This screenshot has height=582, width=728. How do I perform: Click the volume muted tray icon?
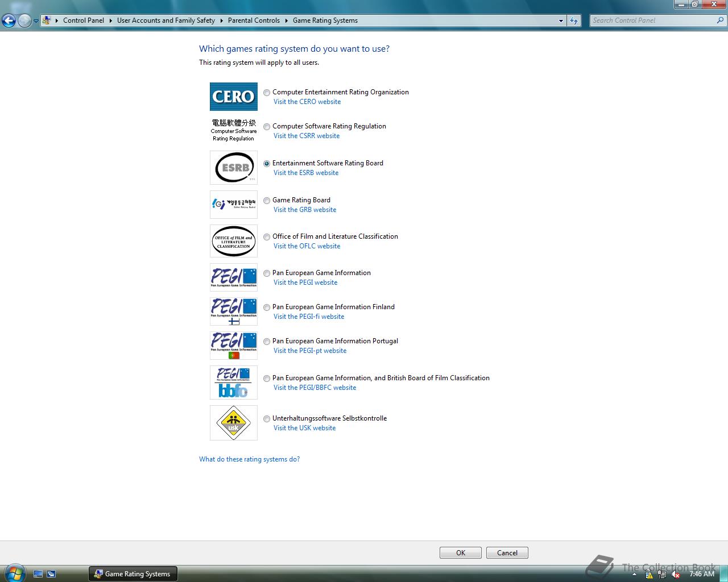click(676, 574)
